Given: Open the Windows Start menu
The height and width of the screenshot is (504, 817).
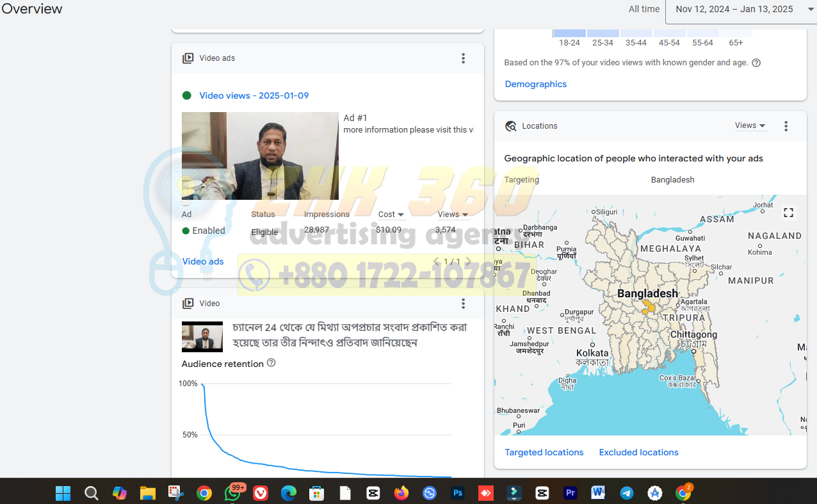Looking at the screenshot, I should pos(63,493).
